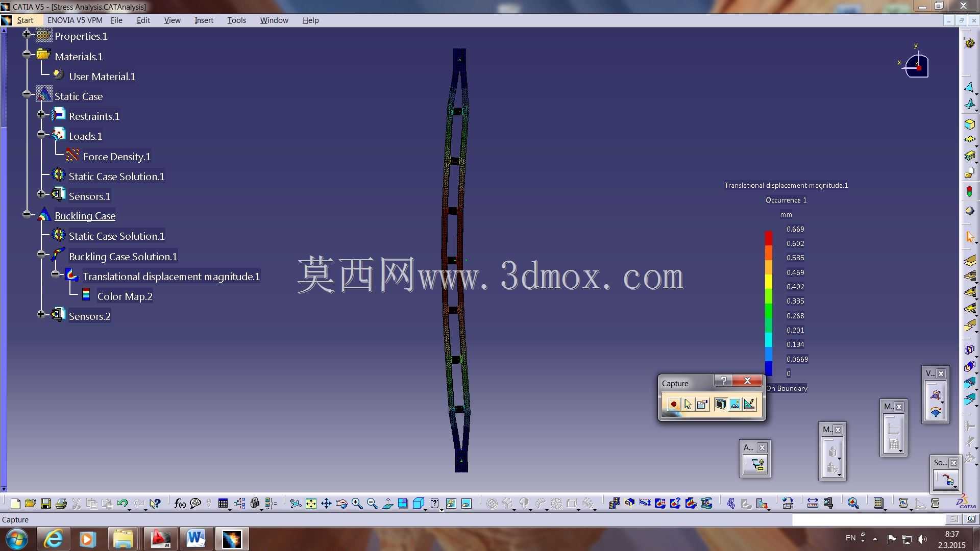Viewport: 980px width, 551px height.
Task: Open the Start menu in CATIA
Action: coord(25,20)
